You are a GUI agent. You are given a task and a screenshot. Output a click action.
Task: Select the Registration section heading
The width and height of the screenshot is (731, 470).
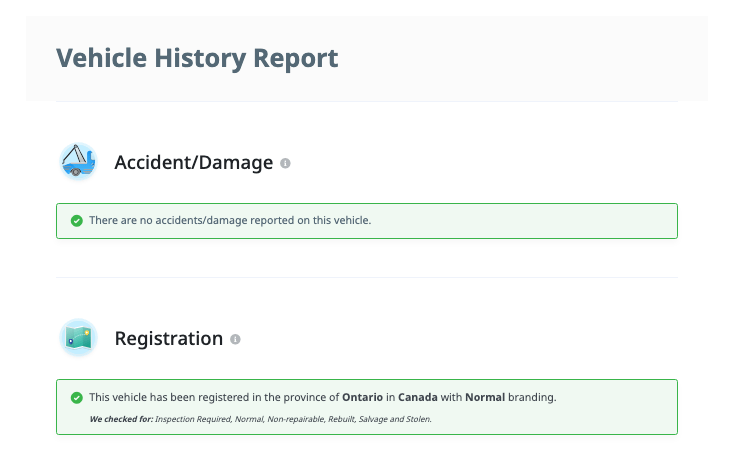pyautogui.click(x=169, y=338)
